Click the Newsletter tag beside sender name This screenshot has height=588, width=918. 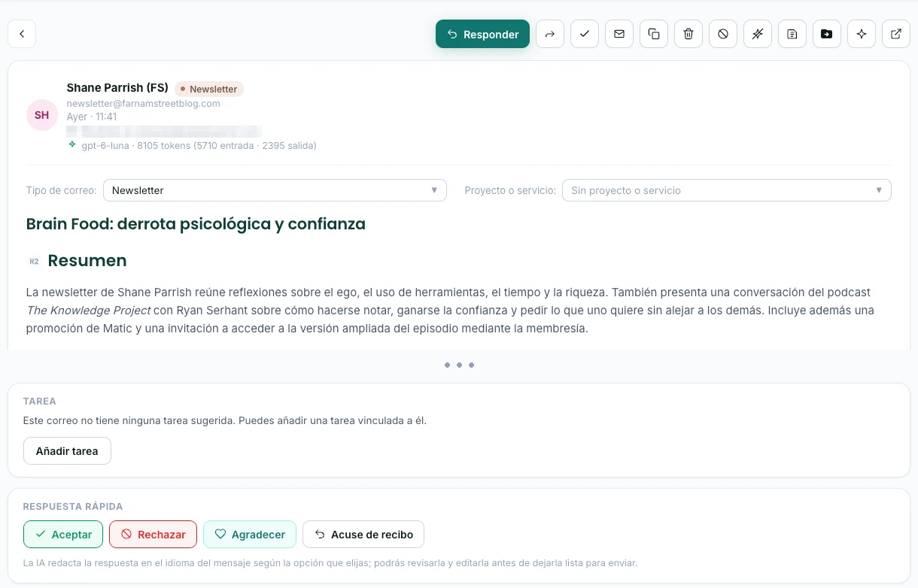tap(209, 89)
